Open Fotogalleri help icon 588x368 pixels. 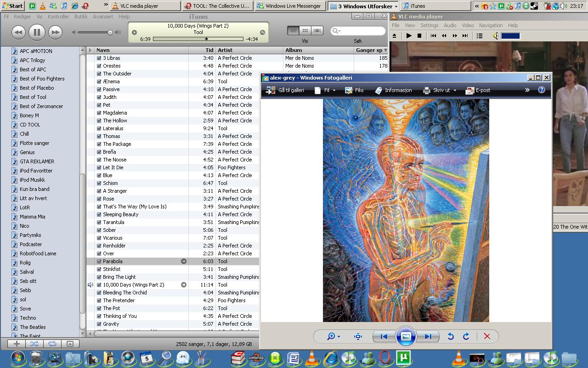coord(542,90)
